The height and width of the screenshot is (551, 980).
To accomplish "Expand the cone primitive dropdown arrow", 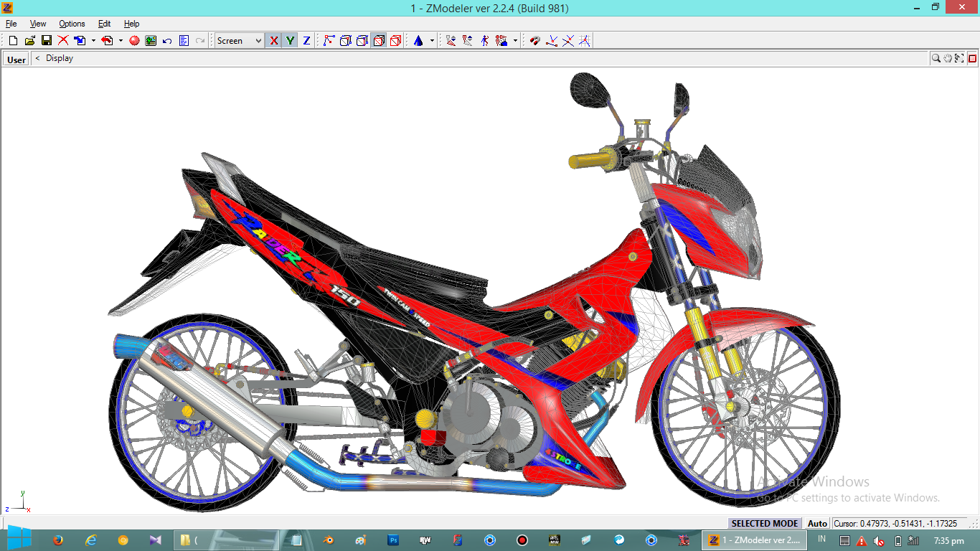I will click(x=432, y=41).
